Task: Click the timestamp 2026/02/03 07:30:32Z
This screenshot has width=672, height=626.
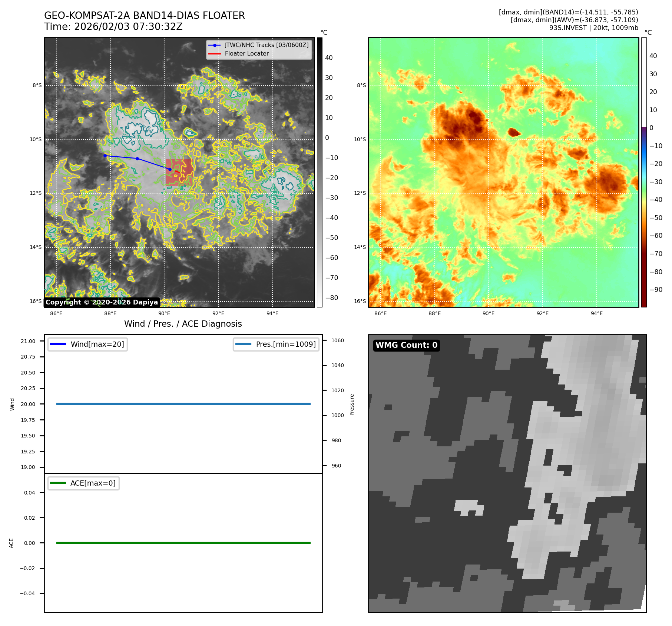Action: pyautogui.click(x=128, y=27)
